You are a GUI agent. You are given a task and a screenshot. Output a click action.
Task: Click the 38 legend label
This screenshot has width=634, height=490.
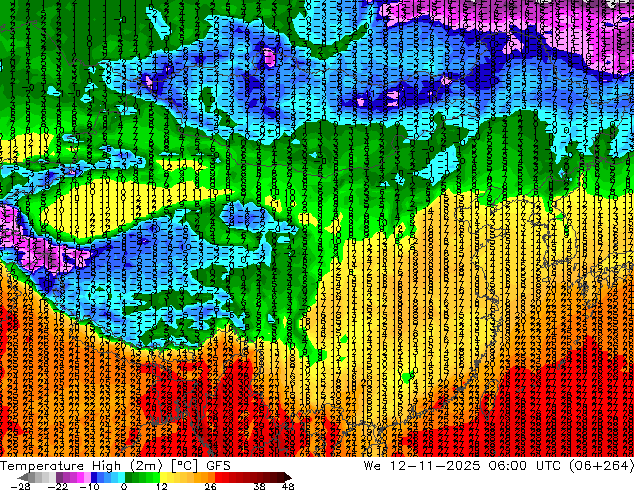click(260, 486)
